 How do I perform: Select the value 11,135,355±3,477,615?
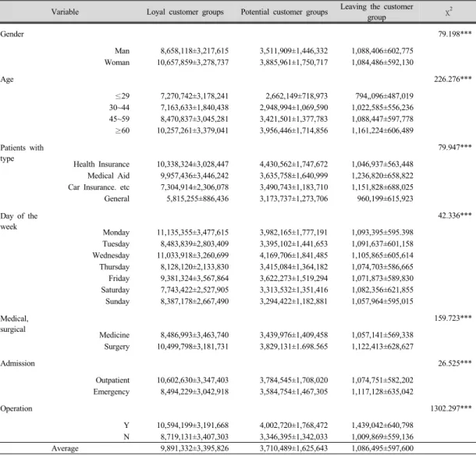pyautogui.click(x=193, y=233)
